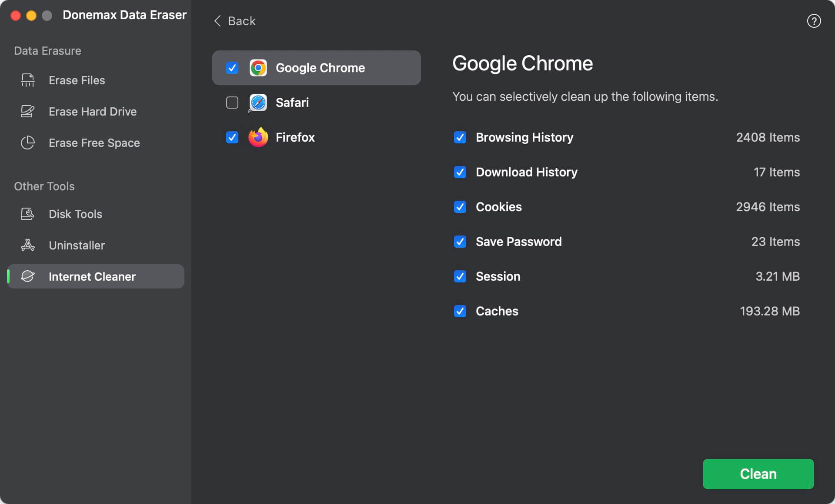
Task: Open Erase Files in sidebar
Action: pos(96,80)
